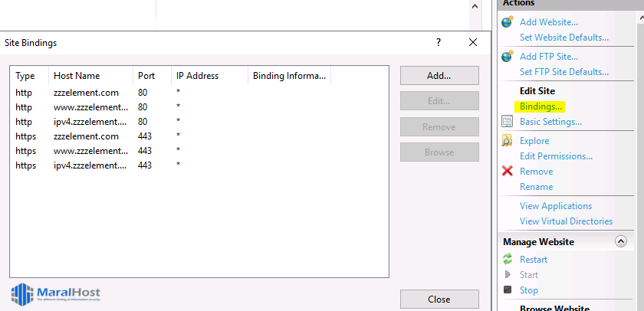Click the question mark help button
The image size is (644, 311).
pyautogui.click(x=439, y=43)
